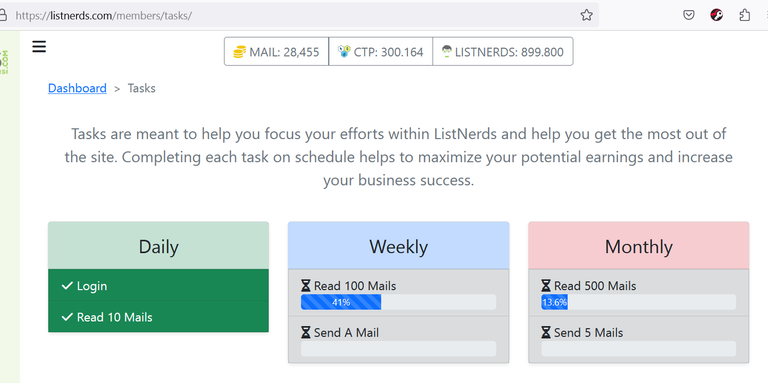Viewport: 768px width, 383px height.
Task: Click the red extension icon in toolbar
Action: (x=717, y=15)
